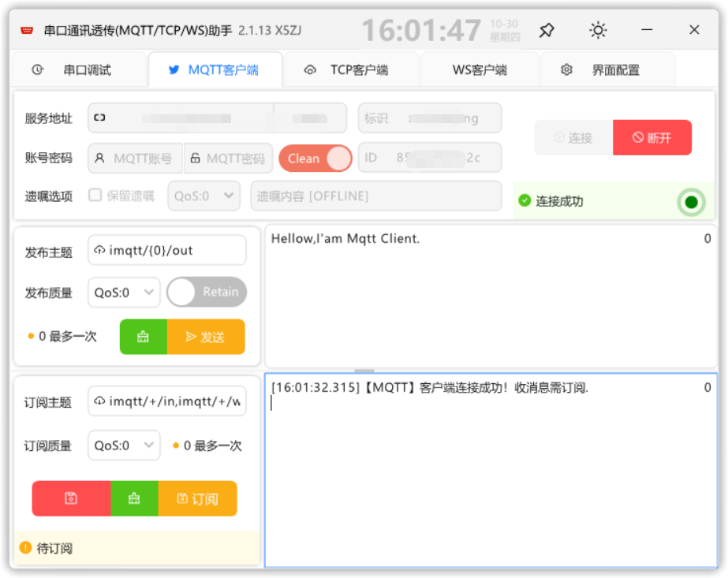Screen dimensions: 728x578
Task: Toggle the Clean session switch
Action: tap(315, 158)
